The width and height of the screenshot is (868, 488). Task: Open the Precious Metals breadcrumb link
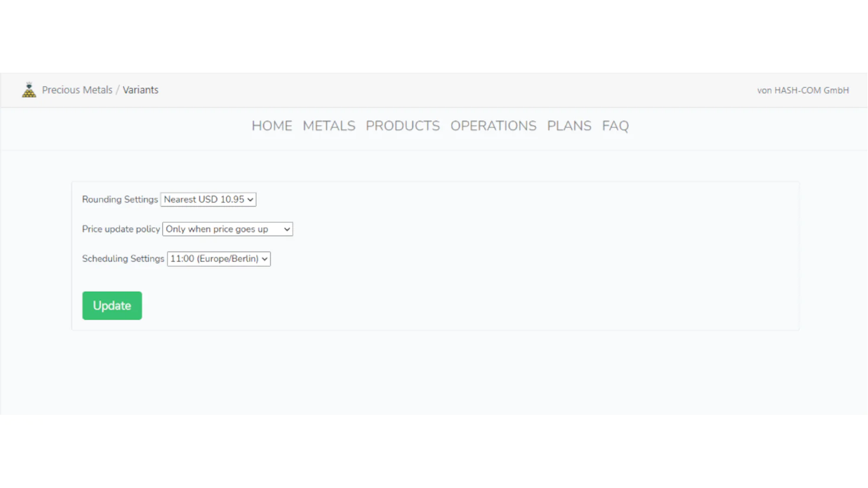77,90
